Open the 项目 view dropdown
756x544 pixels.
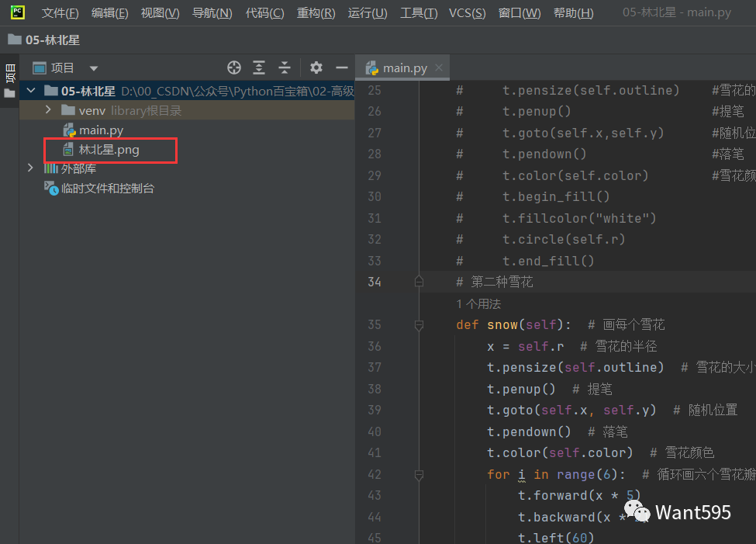pos(94,68)
